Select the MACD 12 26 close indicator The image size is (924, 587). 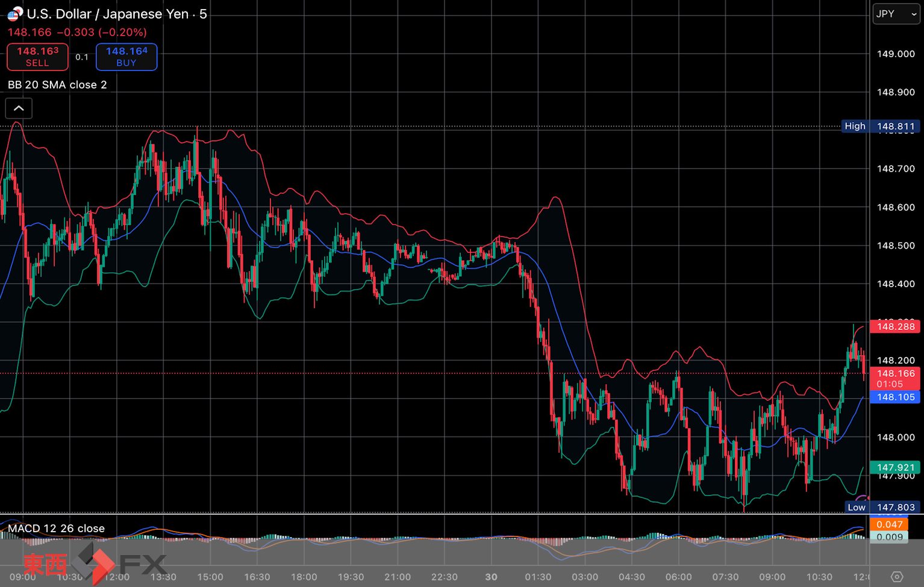coord(56,529)
